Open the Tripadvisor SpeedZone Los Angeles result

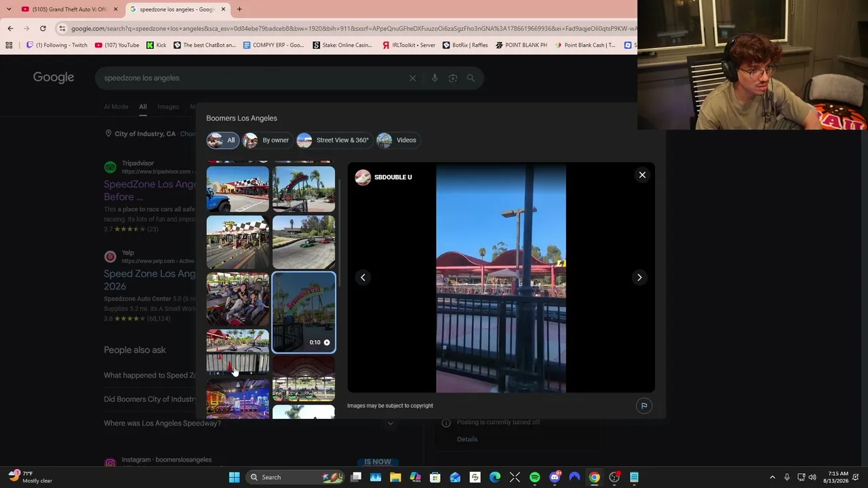(151, 190)
